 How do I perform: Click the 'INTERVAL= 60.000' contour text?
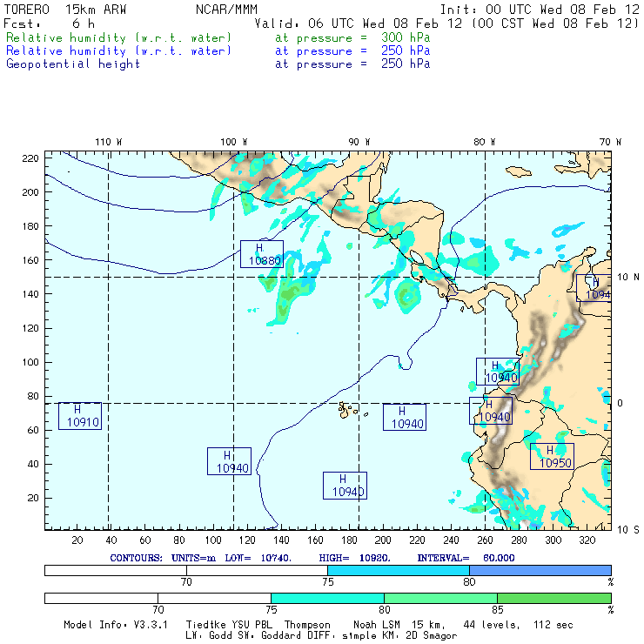click(x=466, y=558)
